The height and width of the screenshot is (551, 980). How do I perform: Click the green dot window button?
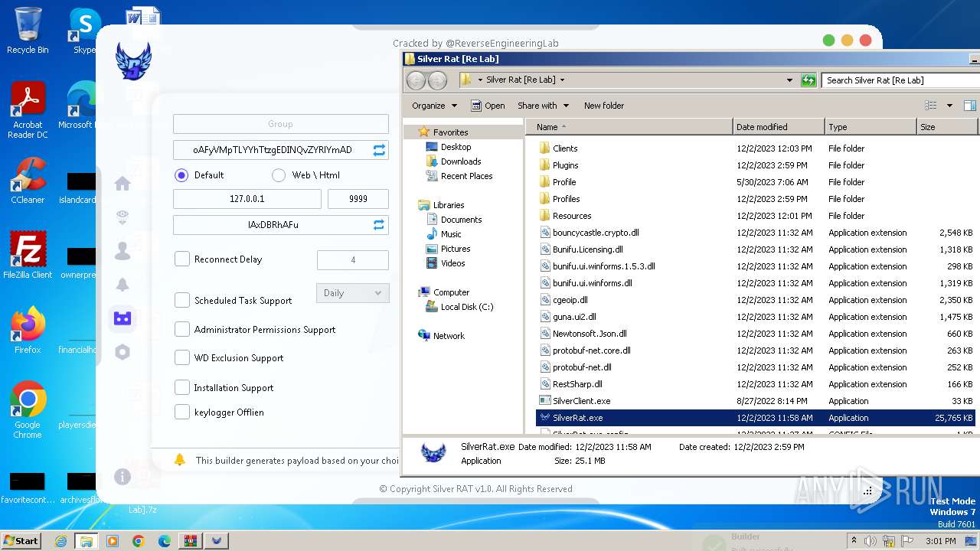coord(828,40)
